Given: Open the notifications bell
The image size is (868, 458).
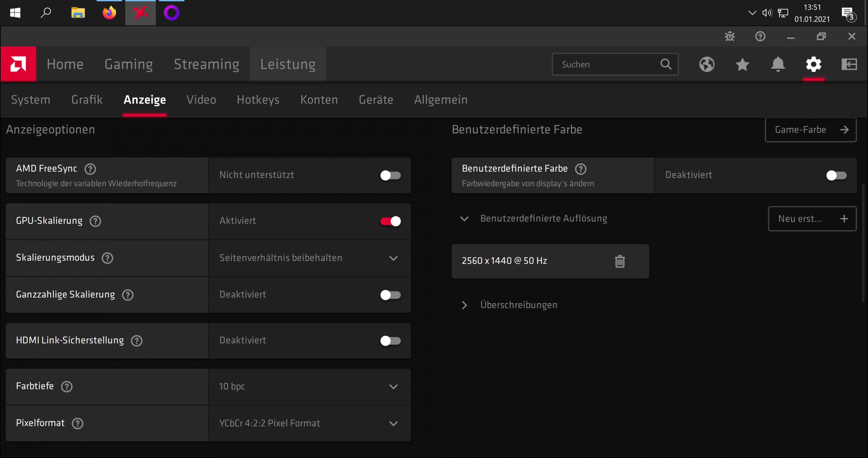Looking at the screenshot, I should click(x=778, y=64).
